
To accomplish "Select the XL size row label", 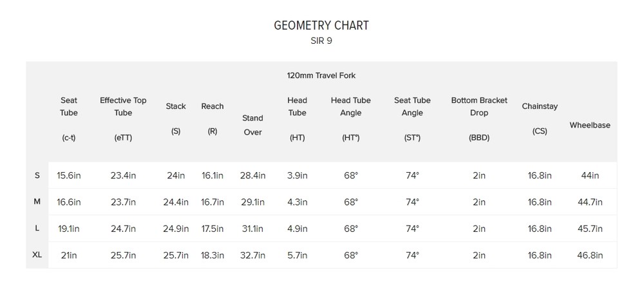I will pyautogui.click(x=37, y=254).
